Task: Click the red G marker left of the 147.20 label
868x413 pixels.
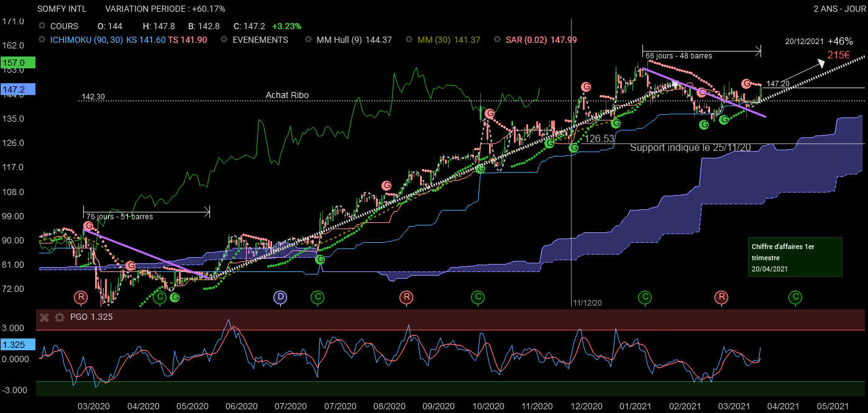Action: pyautogui.click(x=746, y=83)
